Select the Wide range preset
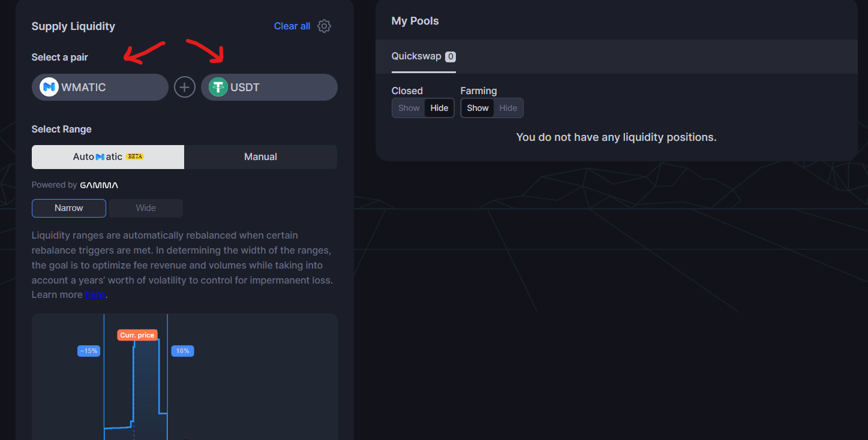Screen dimensions: 868x440 point(146,208)
